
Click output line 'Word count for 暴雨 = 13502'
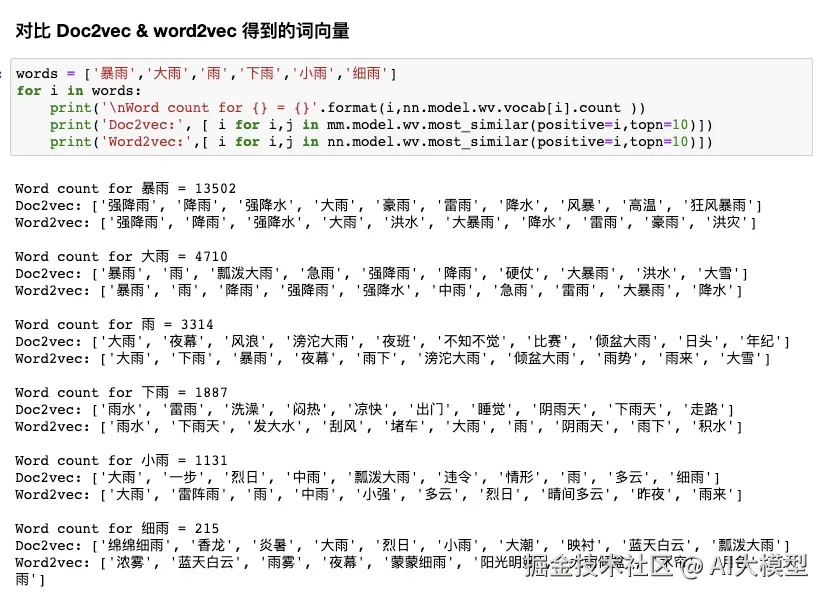click(x=126, y=188)
